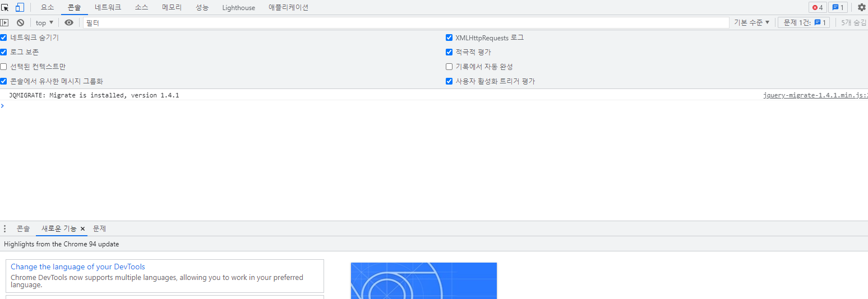Viewport: 868px width, 299px height.
Task: Switch to the 네트워크 tab
Action: coord(108,7)
